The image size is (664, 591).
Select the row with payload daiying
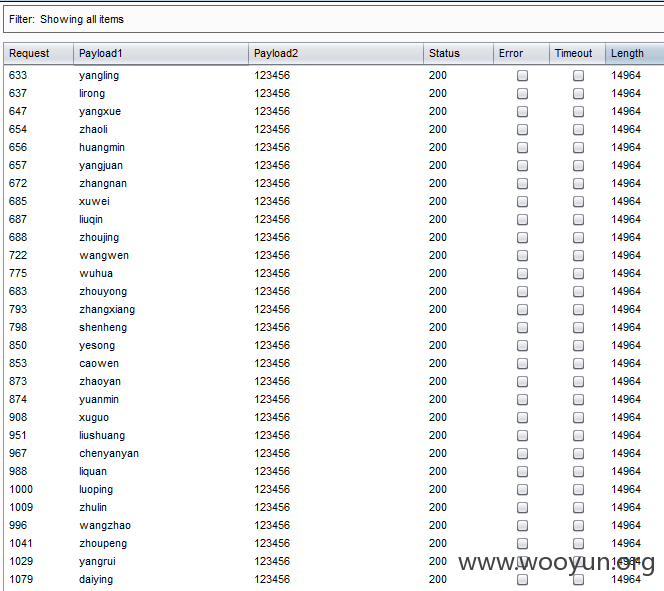pos(334,579)
